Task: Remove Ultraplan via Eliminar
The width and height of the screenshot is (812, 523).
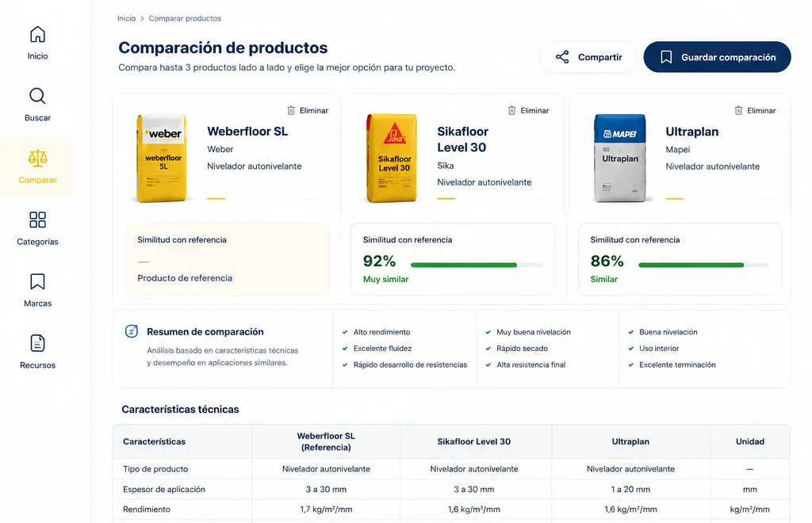Action: coord(755,110)
